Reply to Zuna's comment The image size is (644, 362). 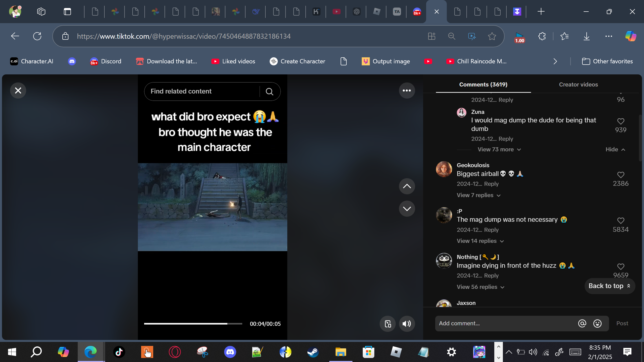tap(506, 139)
